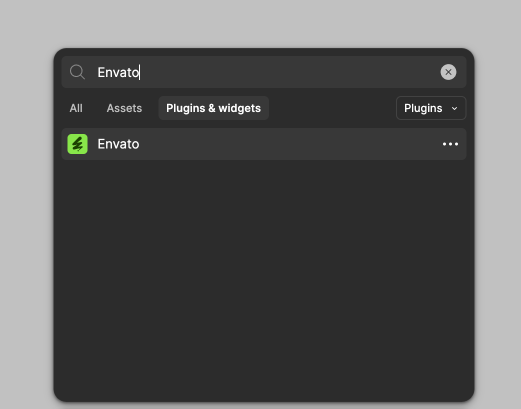Clear the search text with the X button
521x409 pixels.
coord(448,72)
